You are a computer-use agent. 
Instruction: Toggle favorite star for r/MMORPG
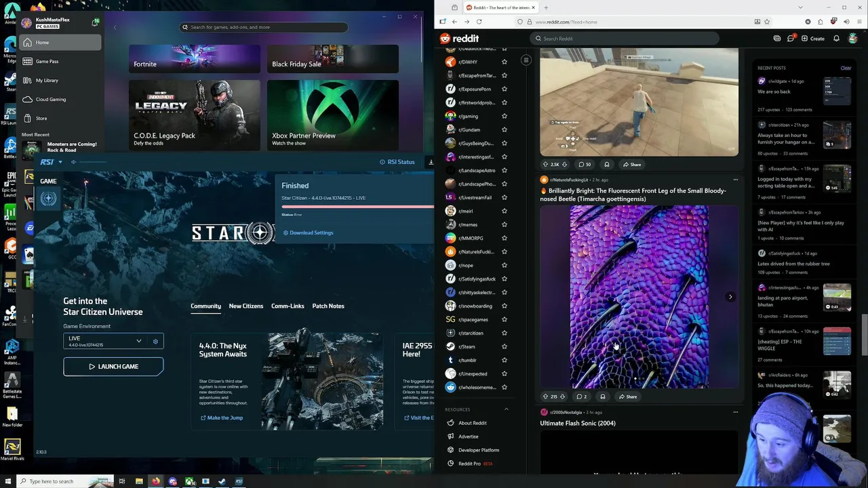pos(504,238)
